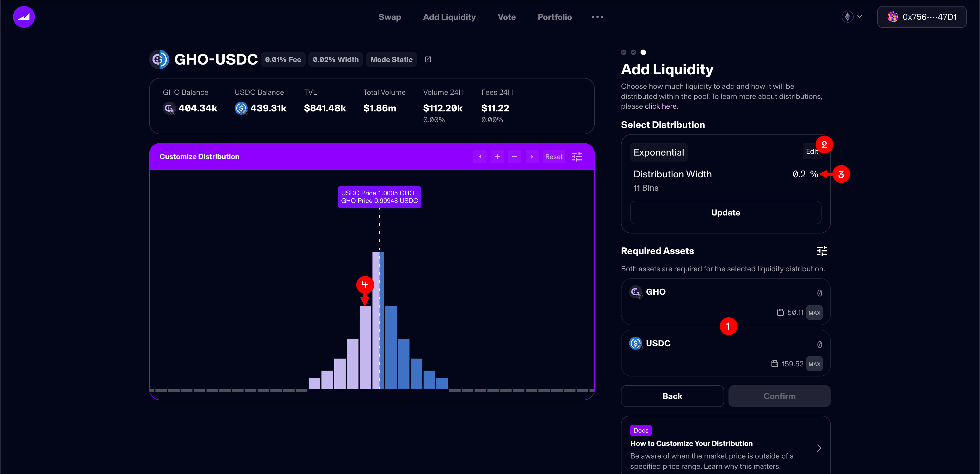Shift distribution right with the right arrow
This screenshot has width=980, height=474.
tap(532, 156)
